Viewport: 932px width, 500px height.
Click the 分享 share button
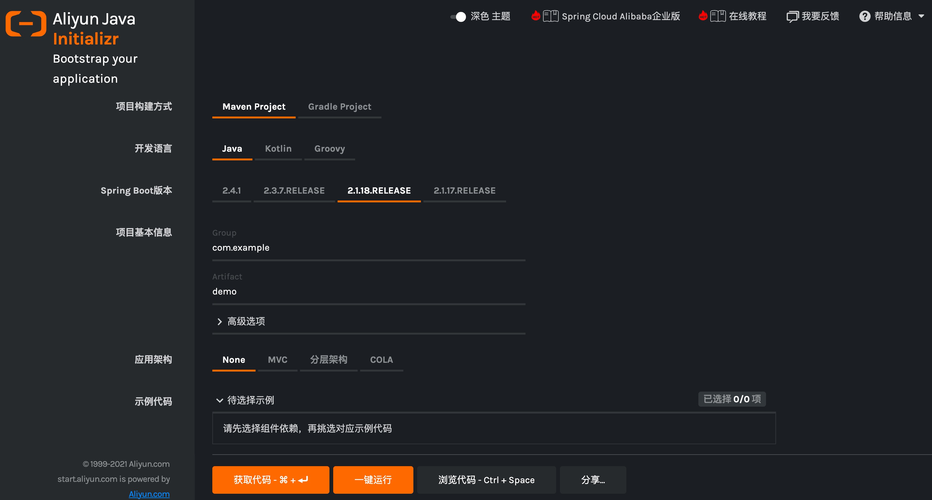[x=593, y=480]
